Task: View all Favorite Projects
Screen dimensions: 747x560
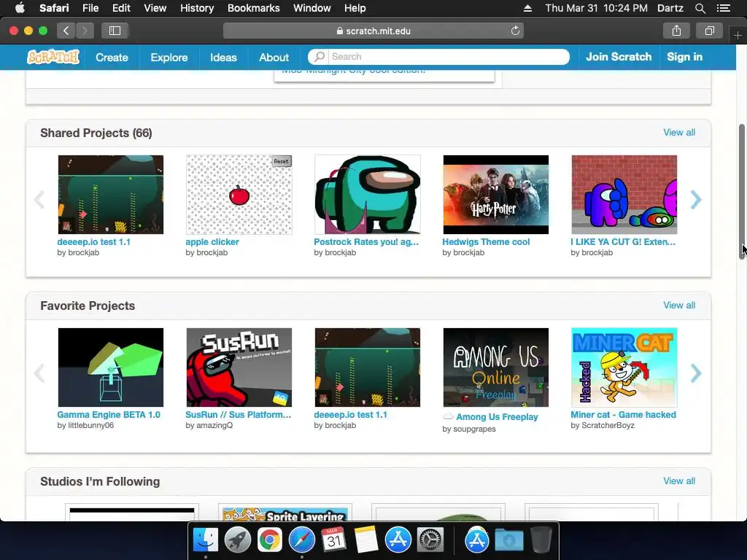Action: 679,306
